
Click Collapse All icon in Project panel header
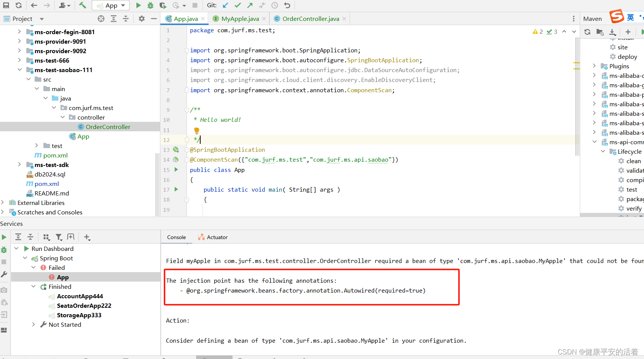tap(126, 19)
